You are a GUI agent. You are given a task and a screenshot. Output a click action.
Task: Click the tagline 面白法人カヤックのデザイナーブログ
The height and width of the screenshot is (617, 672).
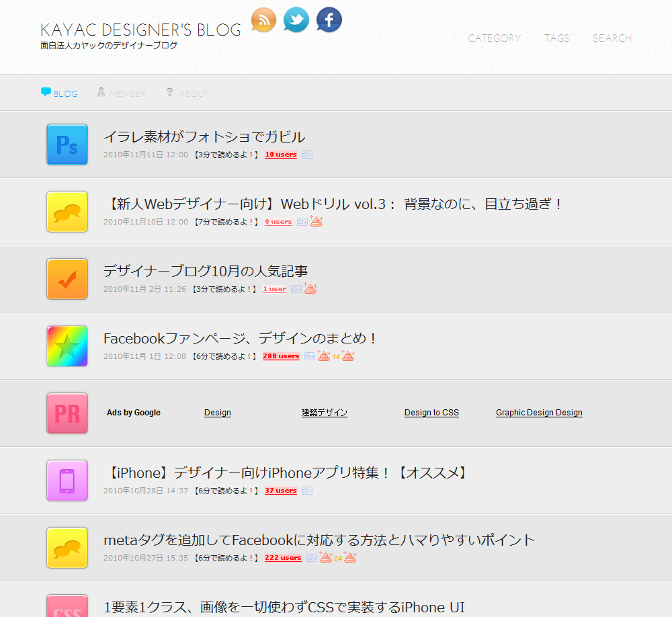109,45
